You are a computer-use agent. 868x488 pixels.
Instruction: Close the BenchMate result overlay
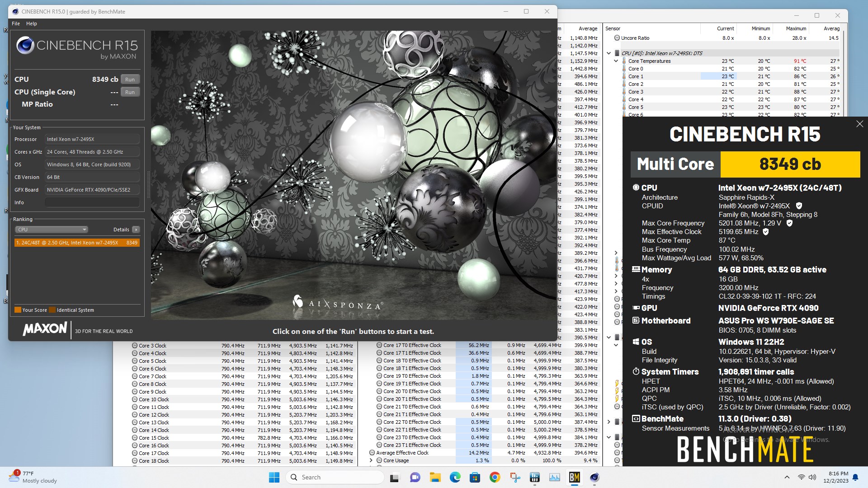point(859,124)
